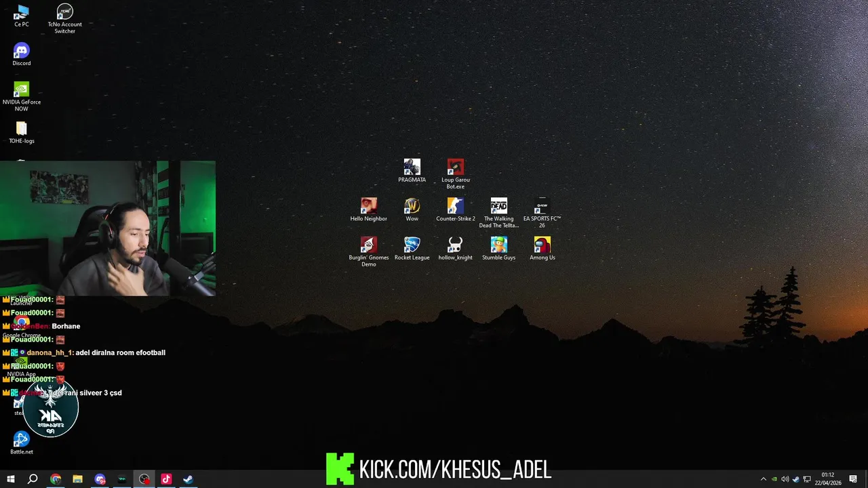Open the TikTok app from the taskbar
This screenshot has height=488, width=868.
click(166, 479)
